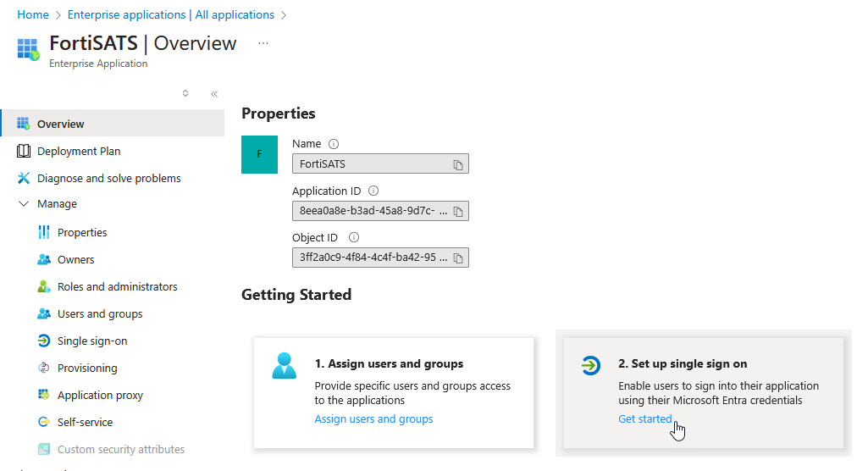Viewport: 868px width, 471px height.
Task: Click the Single sign-on arrow icon in sidebar
Action: coord(44,341)
